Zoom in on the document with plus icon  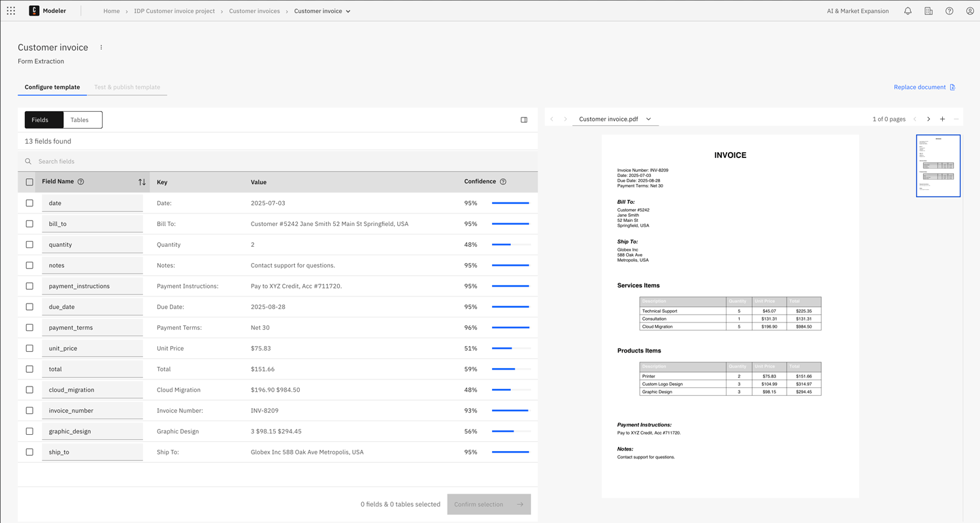[x=942, y=119]
